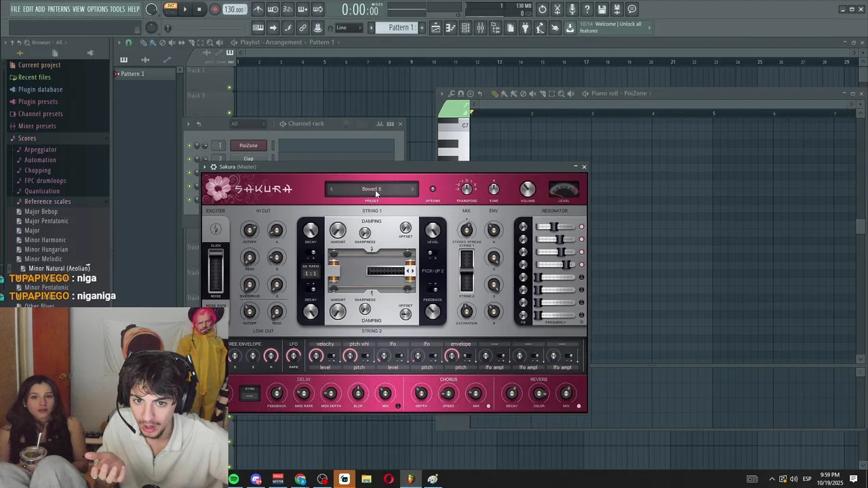This screenshot has height=488, width=868.
Task: Toggle the playlist magnet snap icon
Action: [129, 43]
